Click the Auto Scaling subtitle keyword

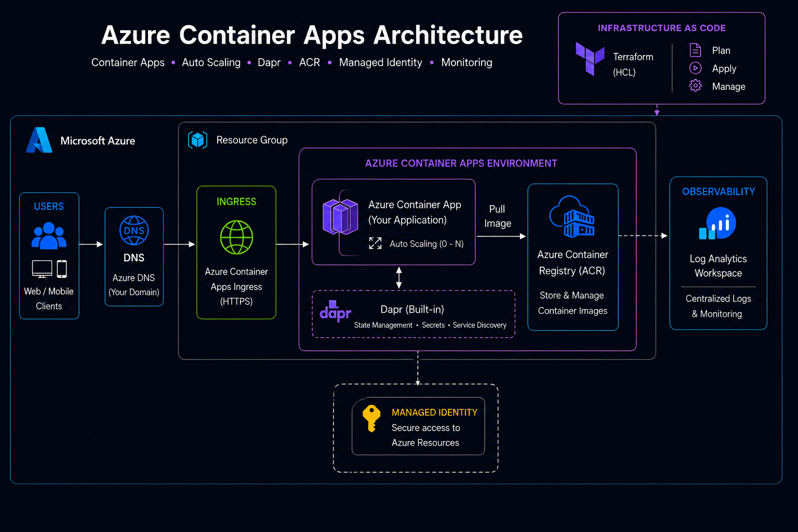coord(211,63)
